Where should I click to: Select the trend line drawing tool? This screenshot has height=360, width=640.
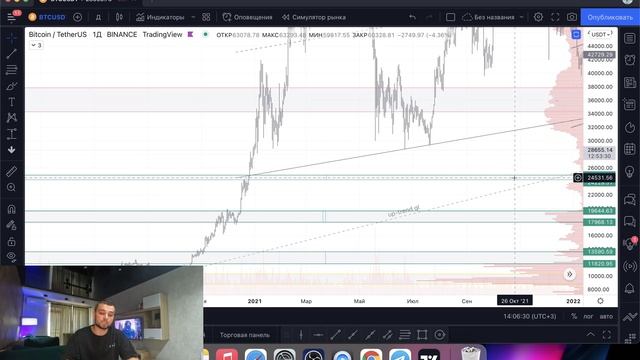click(x=11, y=53)
